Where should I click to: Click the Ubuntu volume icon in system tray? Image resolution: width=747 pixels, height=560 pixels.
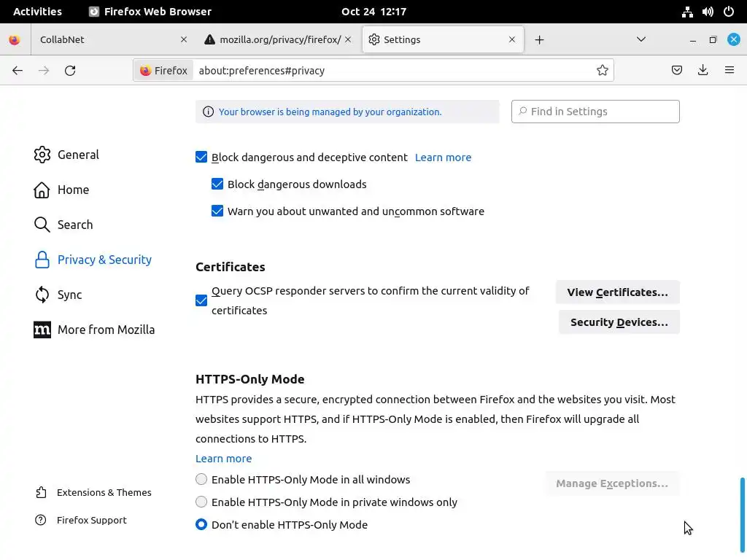tap(708, 12)
